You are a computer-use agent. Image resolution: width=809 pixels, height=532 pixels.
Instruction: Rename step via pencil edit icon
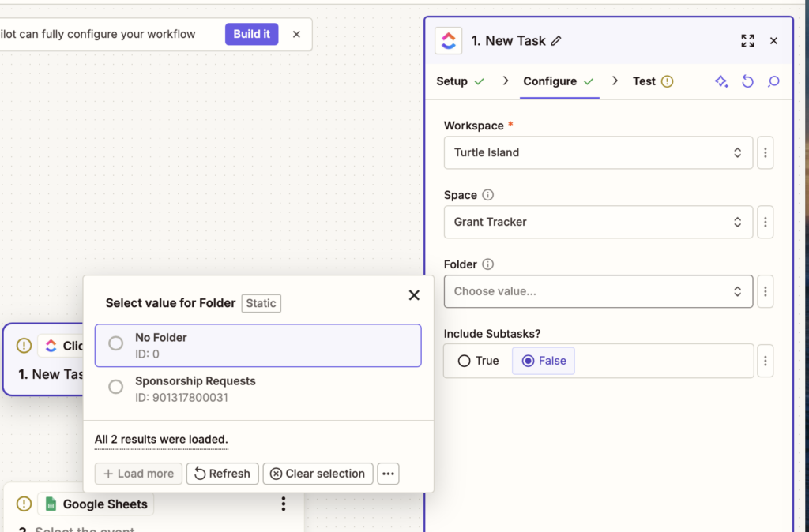(555, 41)
